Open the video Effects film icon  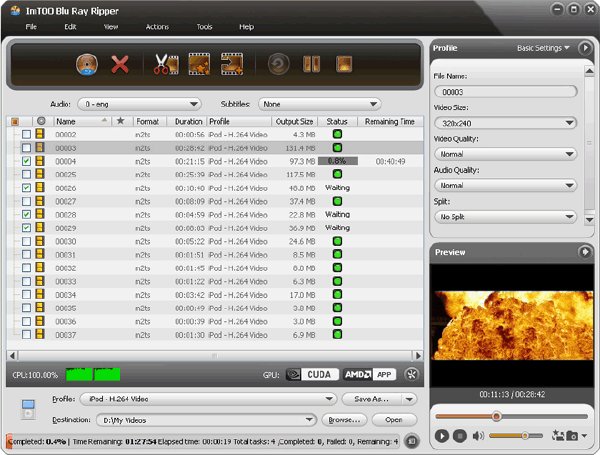199,64
